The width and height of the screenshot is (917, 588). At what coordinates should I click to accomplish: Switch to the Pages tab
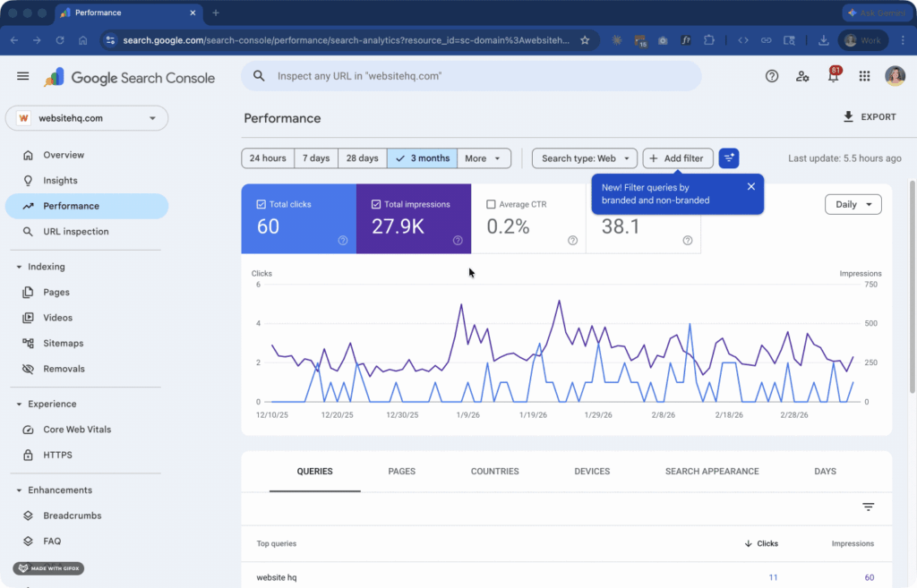point(401,472)
